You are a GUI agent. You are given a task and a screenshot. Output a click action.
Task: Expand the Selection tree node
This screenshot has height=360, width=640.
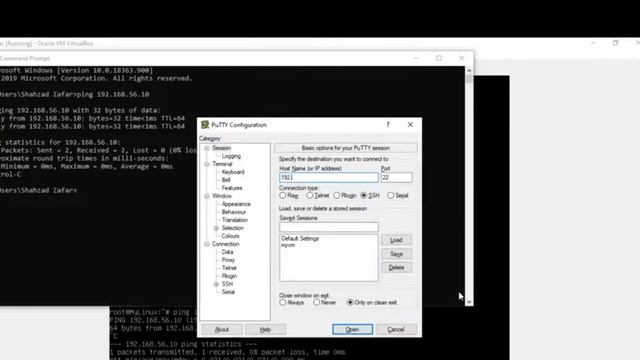click(x=216, y=228)
